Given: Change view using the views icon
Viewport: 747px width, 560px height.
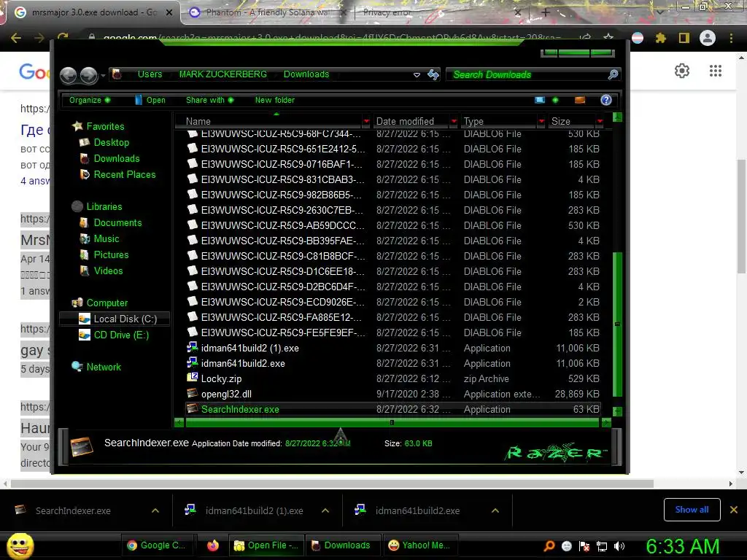Looking at the screenshot, I should [x=540, y=100].
